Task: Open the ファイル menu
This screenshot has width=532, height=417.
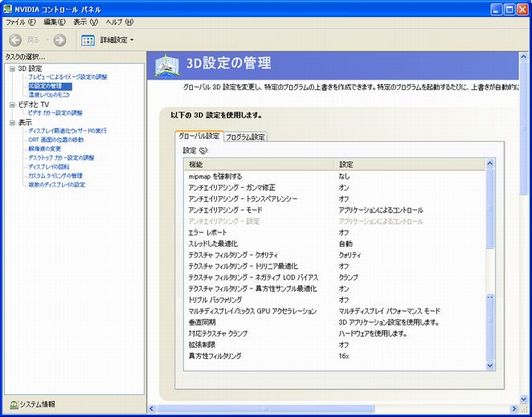Action: coord(20,22)
